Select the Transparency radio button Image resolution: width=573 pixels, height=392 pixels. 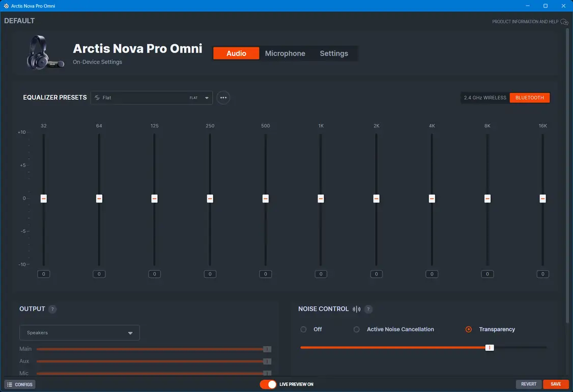tap(469, 329)
